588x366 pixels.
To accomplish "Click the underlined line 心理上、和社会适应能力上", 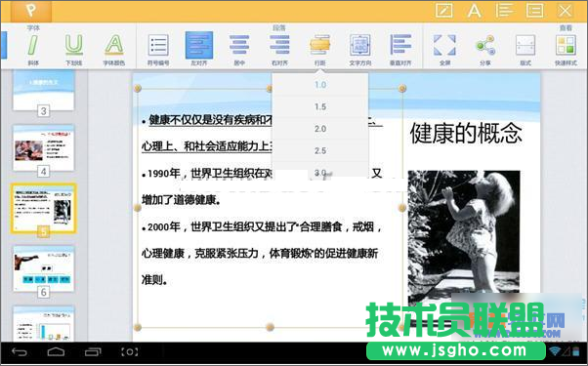I will pyautogui.click(x=207, y=146).
